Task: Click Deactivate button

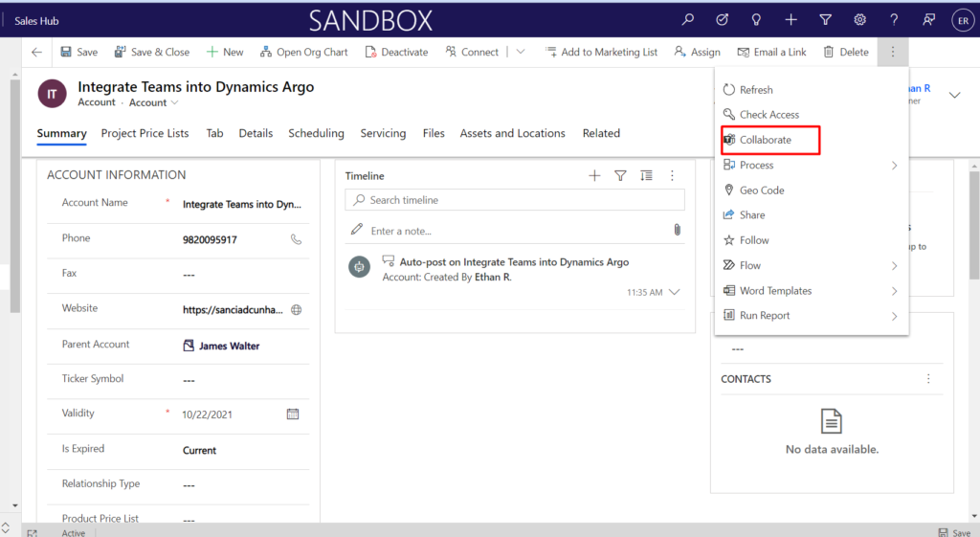Action: 397,52
